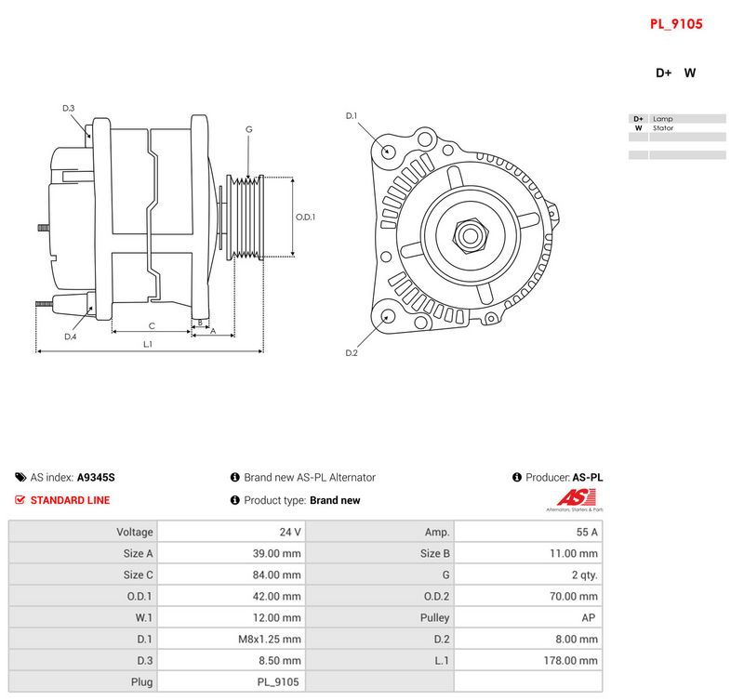Select the W Stator row in the plug legend
The height and width of the screenshot is (700, 744).
(677, 128)
